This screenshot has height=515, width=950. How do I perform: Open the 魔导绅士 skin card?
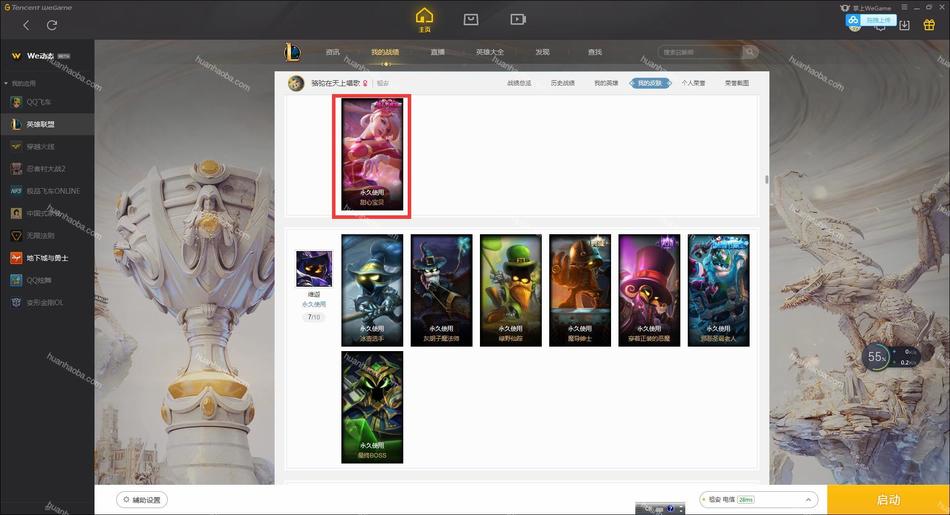coord(580,290)
